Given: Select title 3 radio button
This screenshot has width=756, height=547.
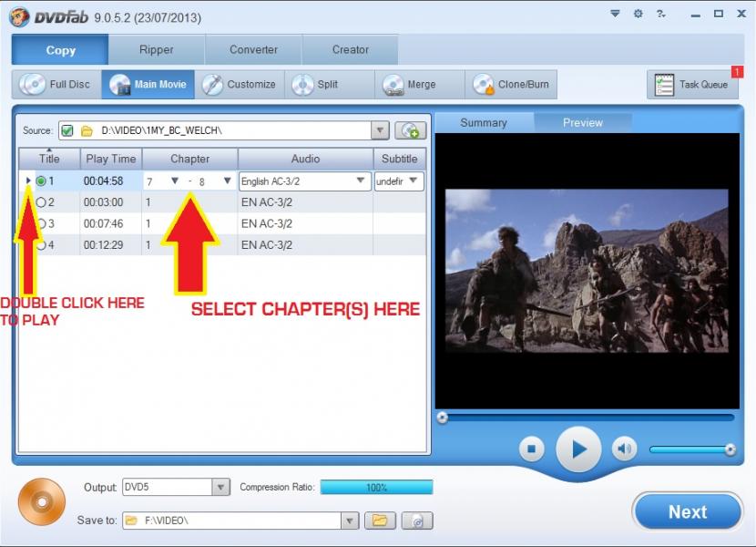Looking at the screenshot, I should (x=42, y=223).
